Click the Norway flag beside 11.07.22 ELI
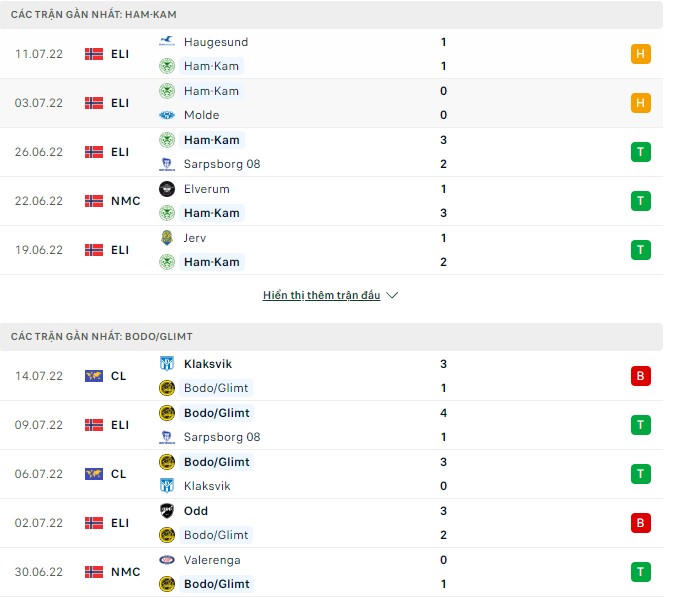 (94, 54)
